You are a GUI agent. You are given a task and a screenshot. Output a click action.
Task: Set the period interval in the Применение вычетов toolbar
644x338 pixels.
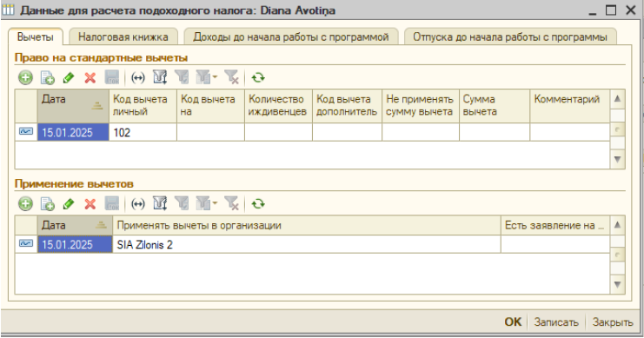click(x=138, y=203)
